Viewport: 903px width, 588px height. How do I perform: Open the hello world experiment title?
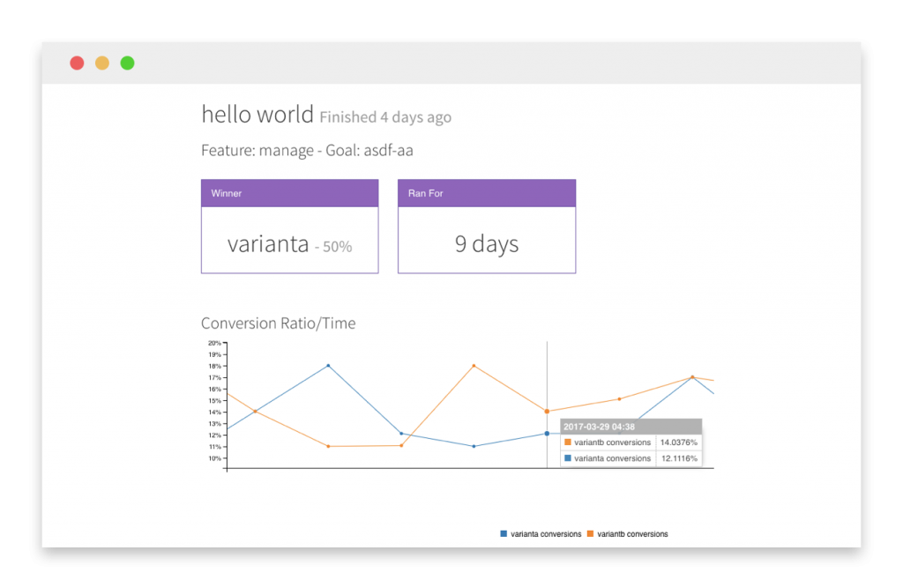[x=257, y=114]
